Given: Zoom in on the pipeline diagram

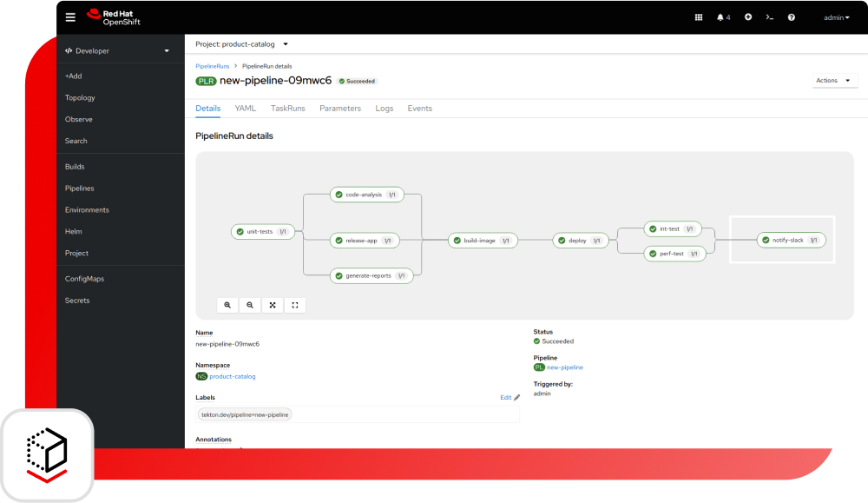Looking at the screenshot, I should tap(227, 305).
